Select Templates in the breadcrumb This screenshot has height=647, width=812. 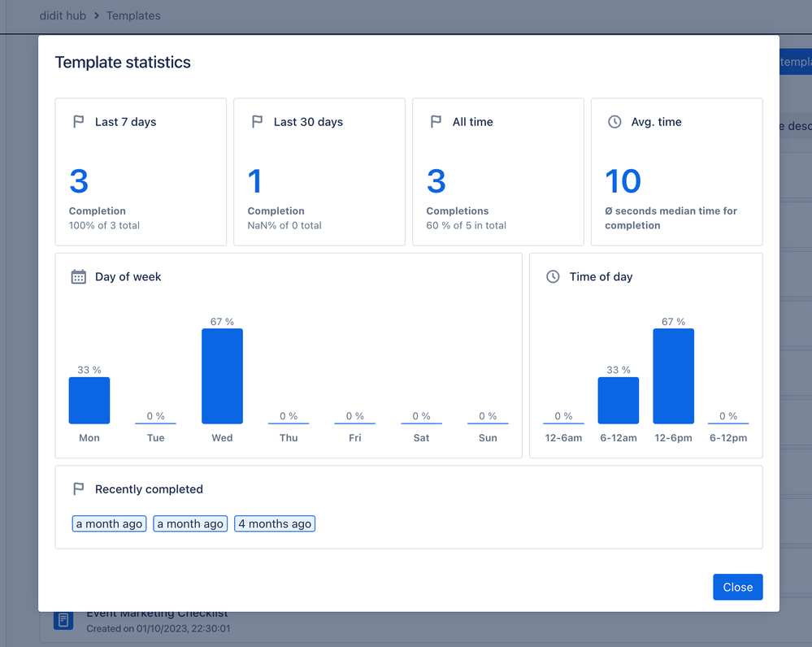[133, 15]
